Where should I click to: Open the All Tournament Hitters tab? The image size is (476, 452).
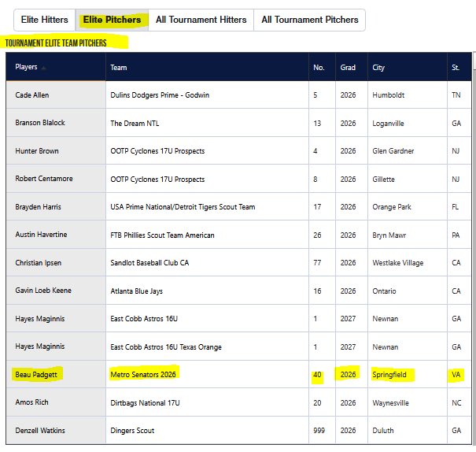pos(201,20)
